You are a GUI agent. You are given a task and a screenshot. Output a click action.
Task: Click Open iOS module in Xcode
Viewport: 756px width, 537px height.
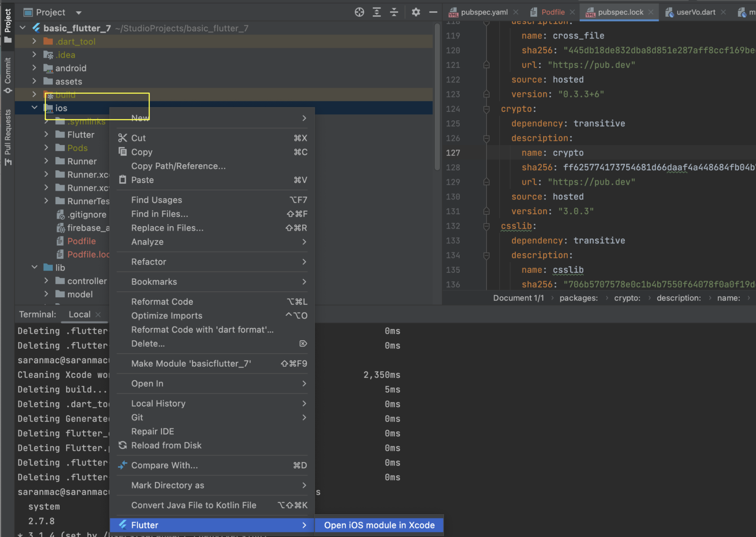click(379, 525)
